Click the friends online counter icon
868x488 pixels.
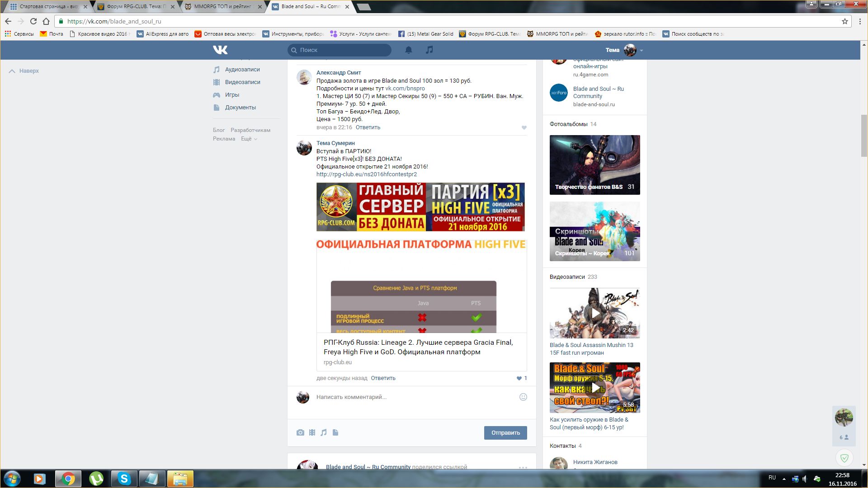pyautogui.click(x=844, y=437)
